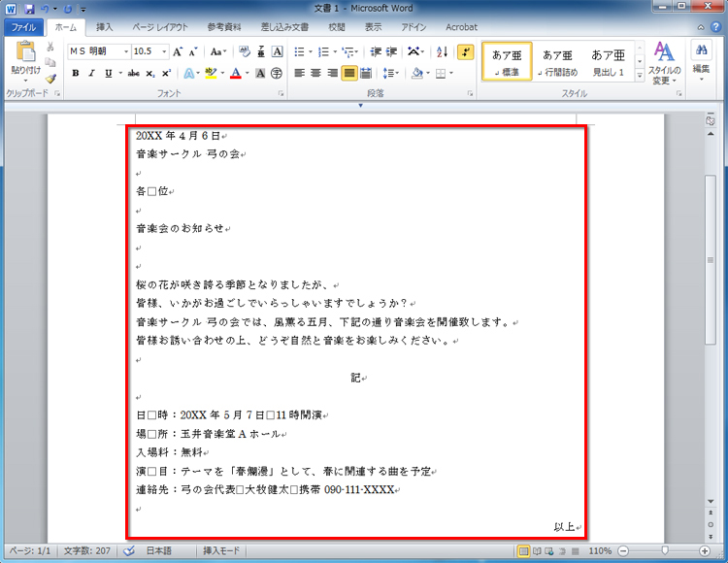Click 挿入モード in status bar
The height and width of the screenshot is (563, 728).
point(221,551)
